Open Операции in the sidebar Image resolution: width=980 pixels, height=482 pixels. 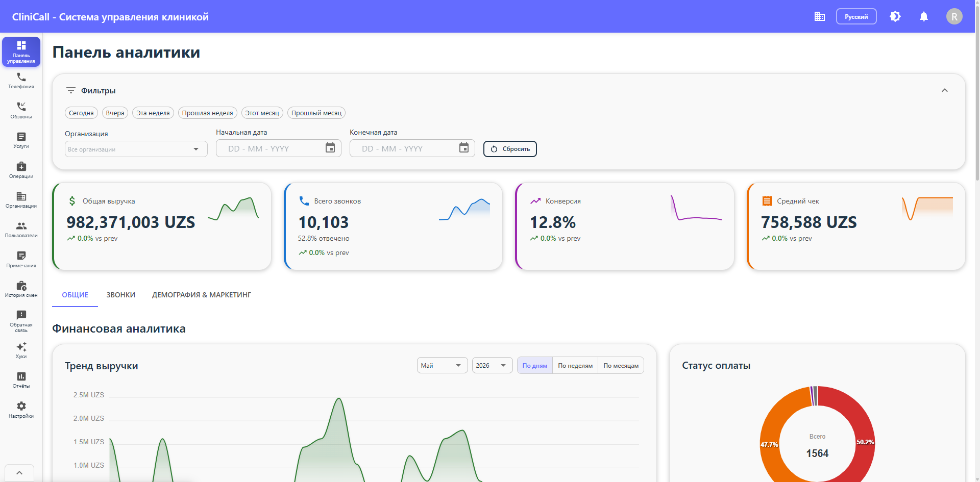[x=21, y=170]
